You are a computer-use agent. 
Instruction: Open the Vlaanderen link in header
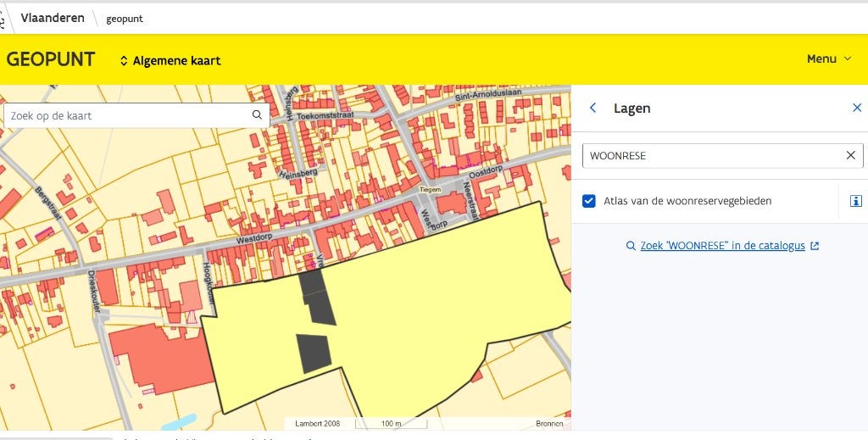53,18
